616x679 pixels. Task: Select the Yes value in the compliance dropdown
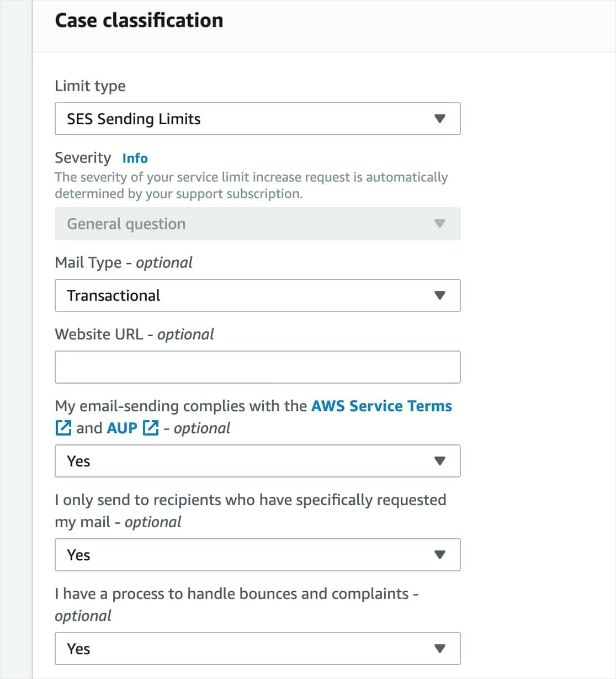coord(79,461)
